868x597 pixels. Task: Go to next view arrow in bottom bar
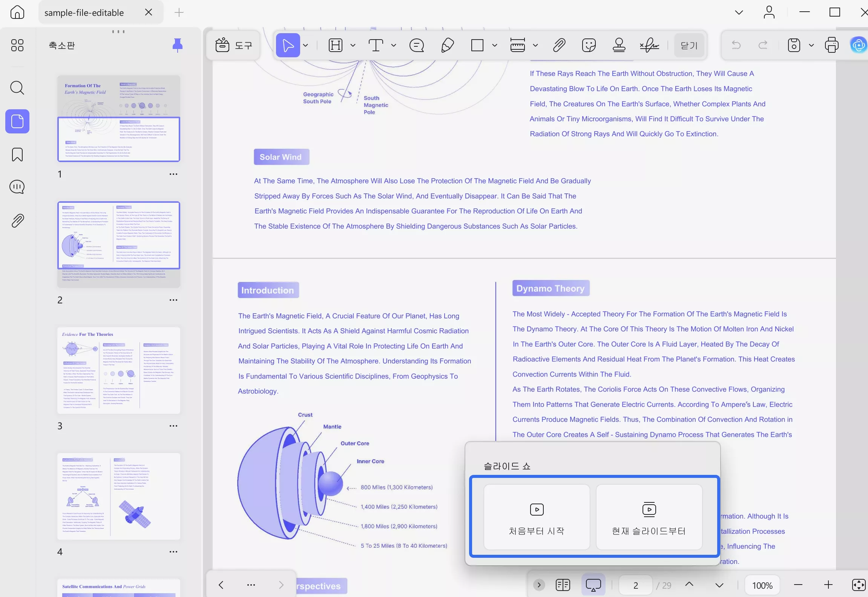coord(281,585)
